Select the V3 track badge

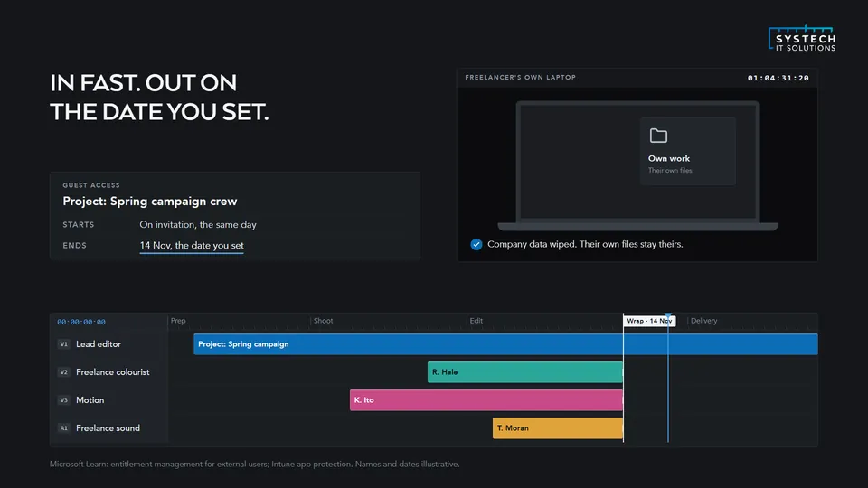[x=63, y=400]
